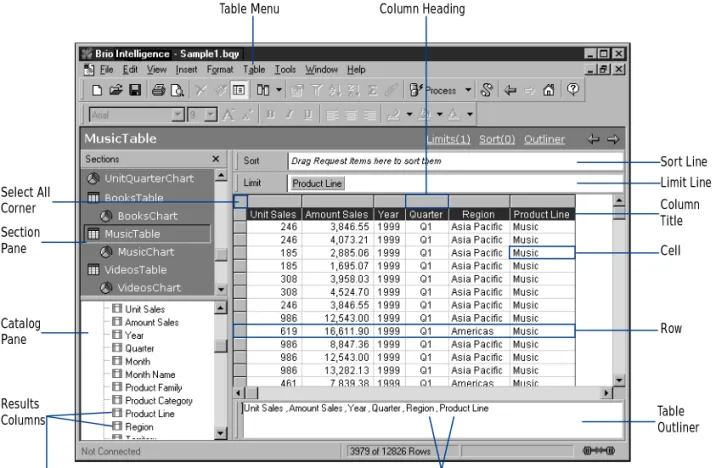Click the Back arrow toolbar icon
The height and width of the screenshot is (468, 716).
point(510,90)
